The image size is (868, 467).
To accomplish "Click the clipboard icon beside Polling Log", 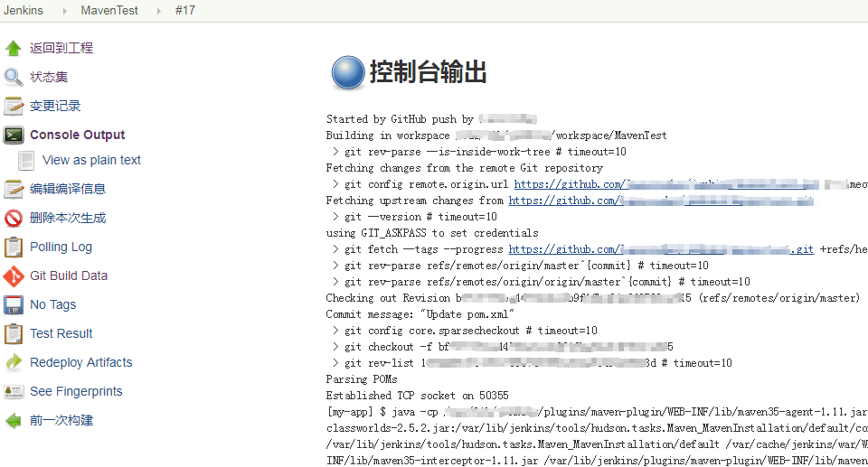I will [x=14, y=248].
